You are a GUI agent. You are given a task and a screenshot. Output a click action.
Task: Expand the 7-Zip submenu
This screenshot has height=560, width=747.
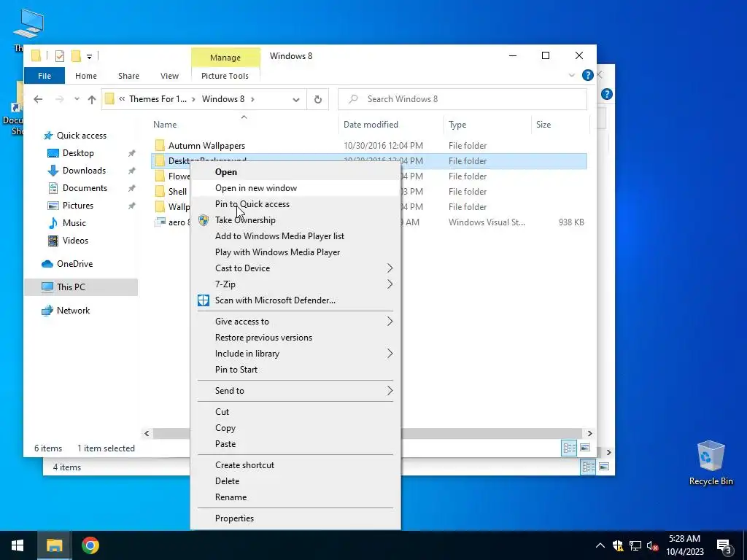pos(295,284)
